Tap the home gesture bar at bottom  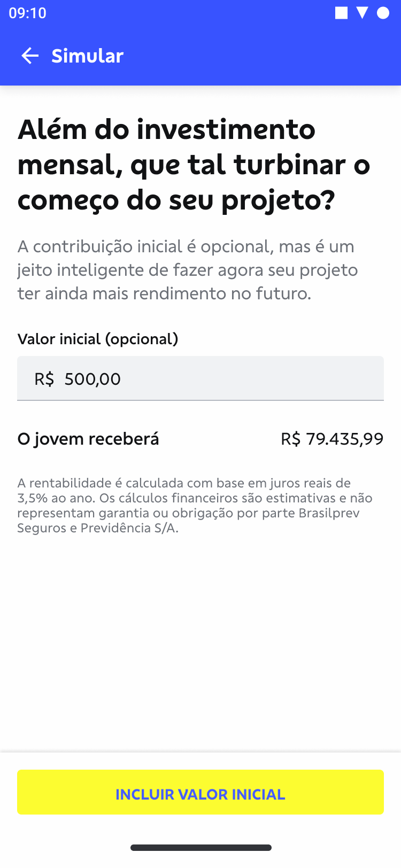pos(200,848)
